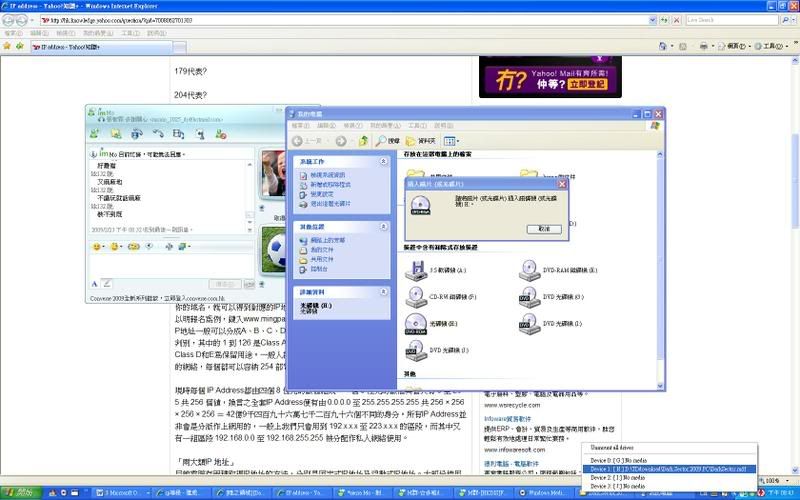Click the Folders button in Explorer toolbar
Viewport: 800px width, 500px height.
pyautogui.click(x=420, y=141)
